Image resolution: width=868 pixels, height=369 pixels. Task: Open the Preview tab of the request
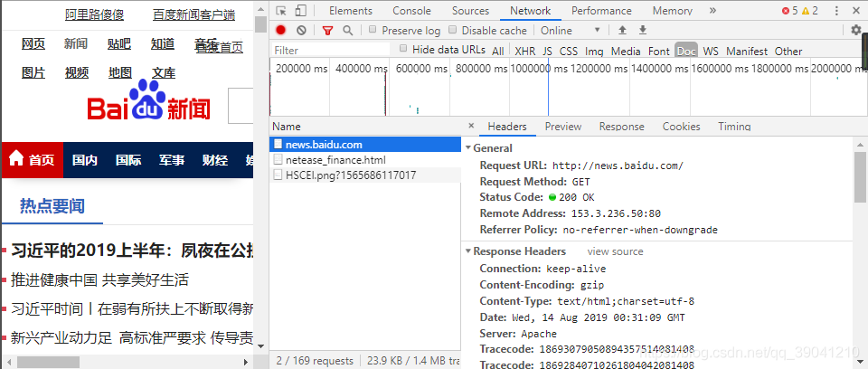click(x=563, y=127)
